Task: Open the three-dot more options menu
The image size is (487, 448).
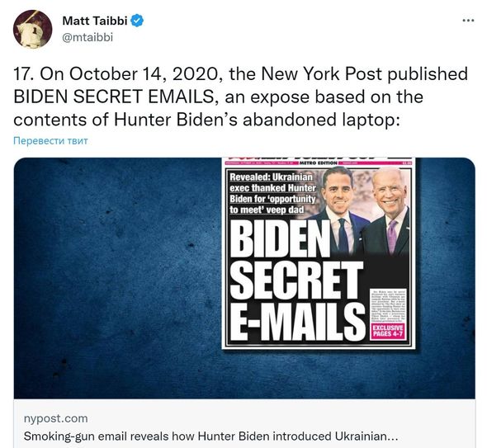Action: [x=468, y=21]
